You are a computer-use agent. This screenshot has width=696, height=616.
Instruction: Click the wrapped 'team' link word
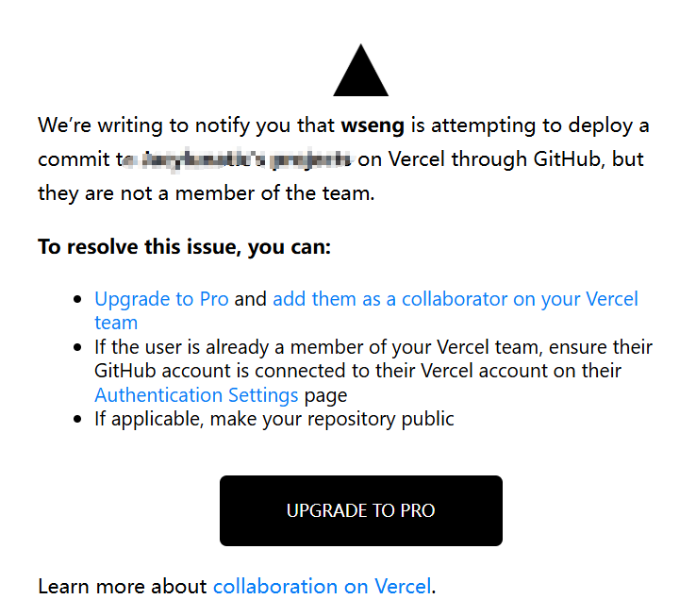tap(116, 323)
